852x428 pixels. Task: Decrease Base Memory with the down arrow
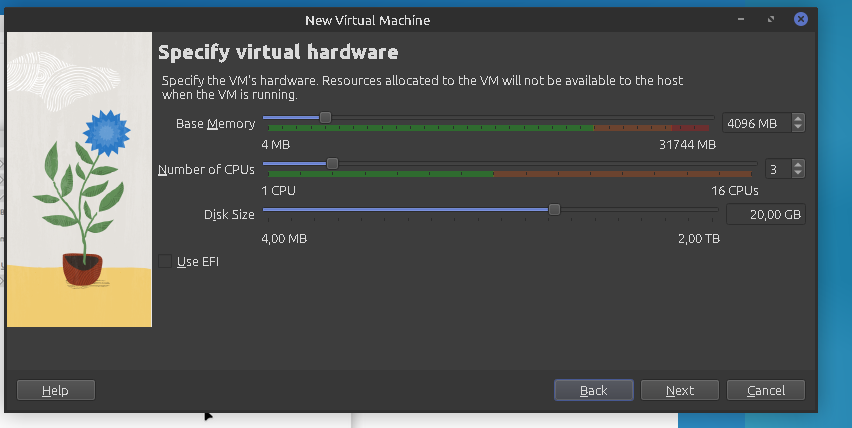click(x=797, y=127)
